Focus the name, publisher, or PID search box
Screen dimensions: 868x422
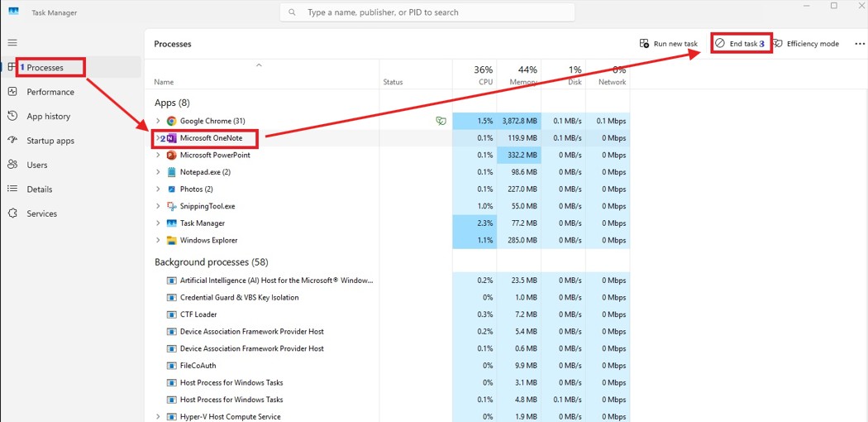point(427,12)
